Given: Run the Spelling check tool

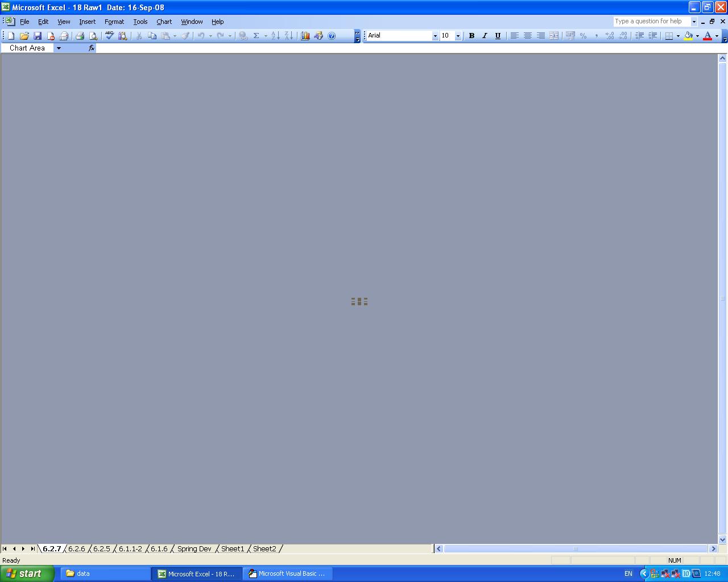Looking at the screenshot, I should [109, 36].
